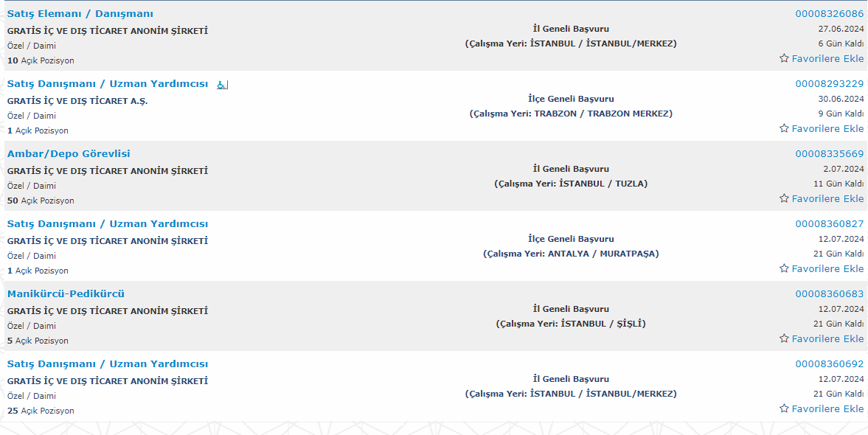Image resolution: width=868 pixels, height=435 pixels.
Task: Click star icon for Manikürcü-Pedikürcü listing
Action: (784, 338)
